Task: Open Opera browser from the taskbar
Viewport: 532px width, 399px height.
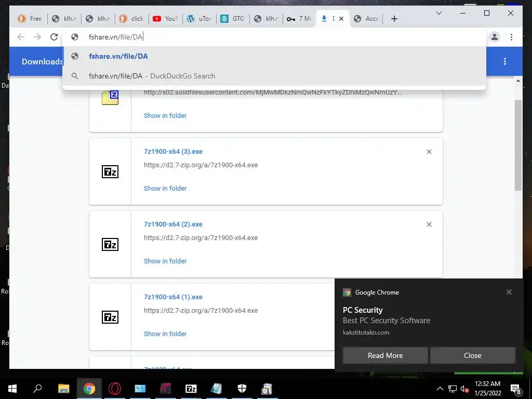Action: [x=115, y=389]
